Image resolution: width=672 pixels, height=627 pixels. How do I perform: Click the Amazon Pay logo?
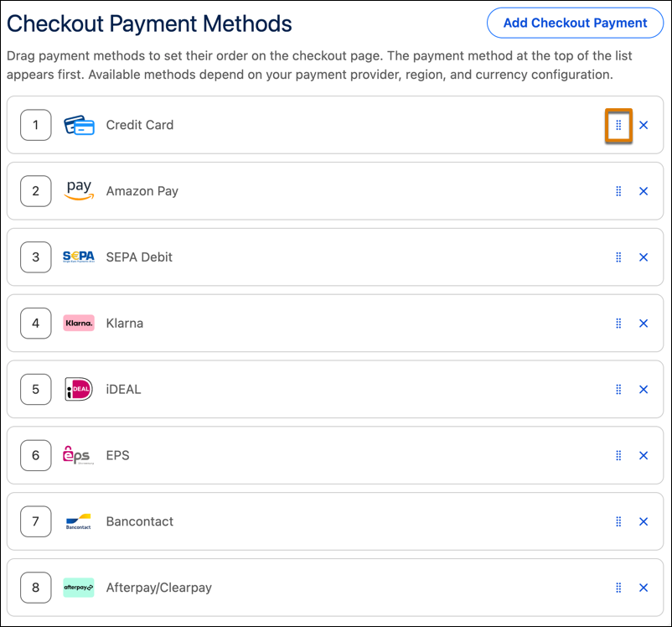click(79, 190)
